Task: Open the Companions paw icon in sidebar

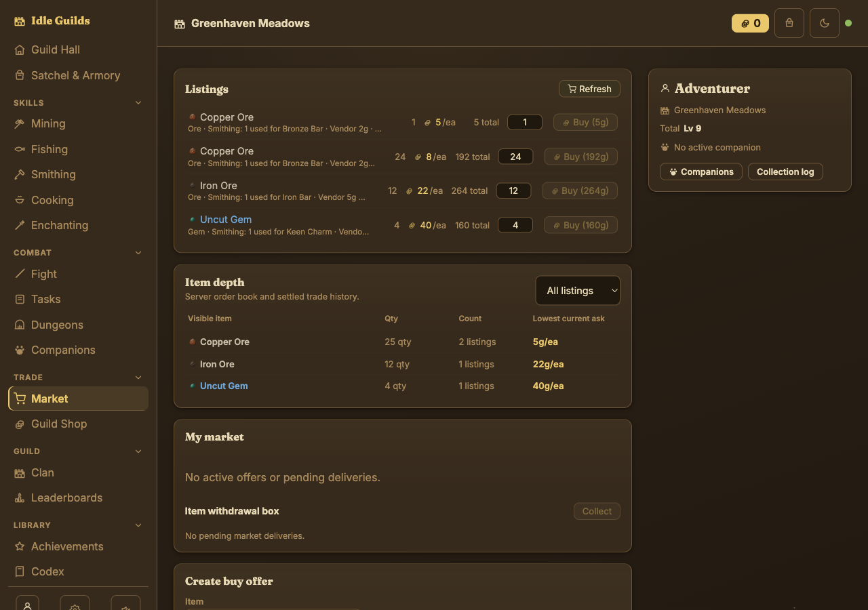Action: tap(20, 350)
